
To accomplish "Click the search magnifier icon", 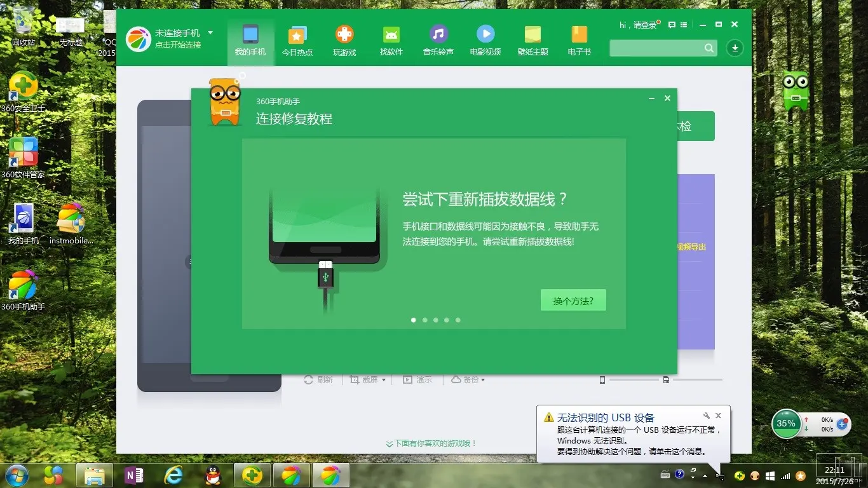I will (709, 48).
